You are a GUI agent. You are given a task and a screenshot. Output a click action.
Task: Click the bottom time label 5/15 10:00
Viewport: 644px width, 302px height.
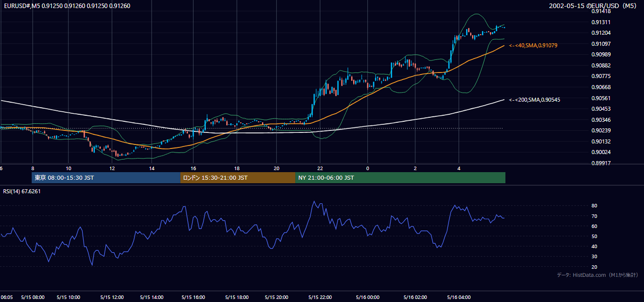click(x=69, y=297)
